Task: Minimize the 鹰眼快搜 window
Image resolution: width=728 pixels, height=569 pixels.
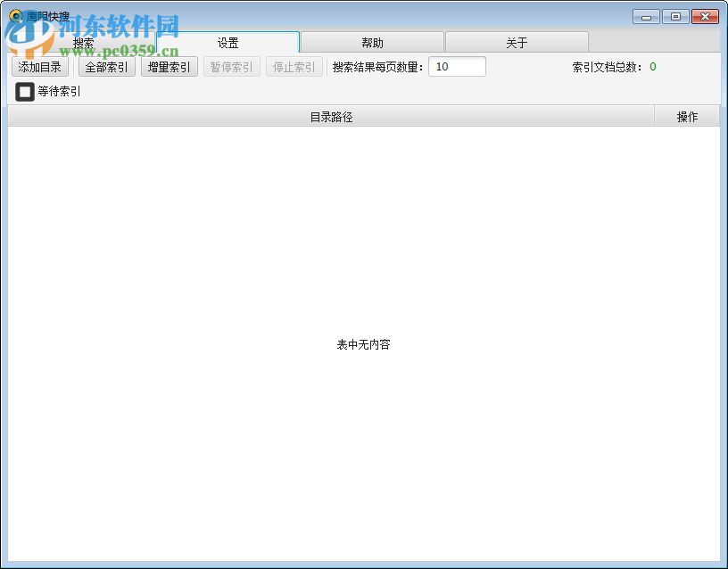Action: tap(645, 16)
